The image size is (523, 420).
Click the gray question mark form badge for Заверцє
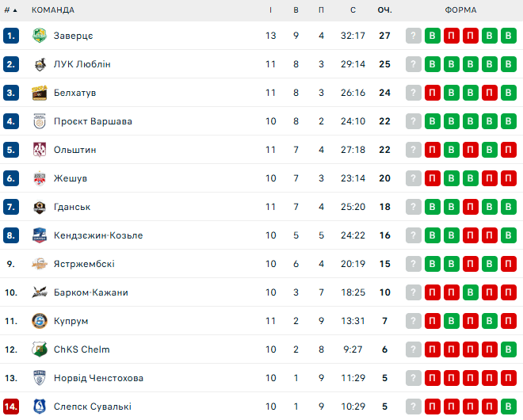[414, 36]
